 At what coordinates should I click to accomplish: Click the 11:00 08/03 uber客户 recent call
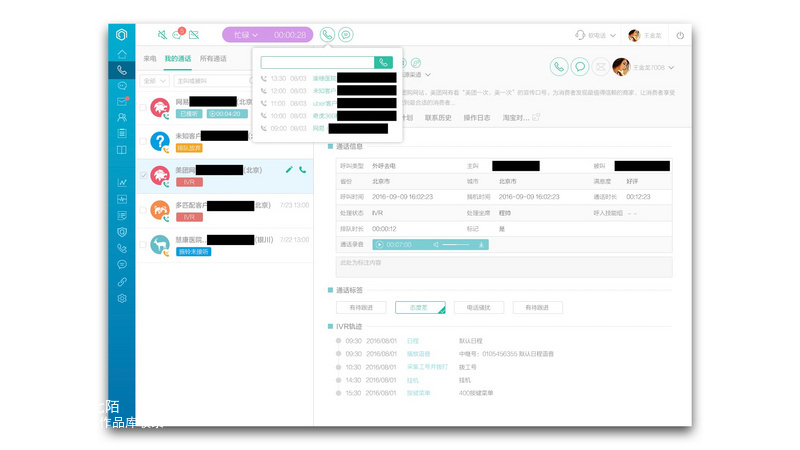328,103
